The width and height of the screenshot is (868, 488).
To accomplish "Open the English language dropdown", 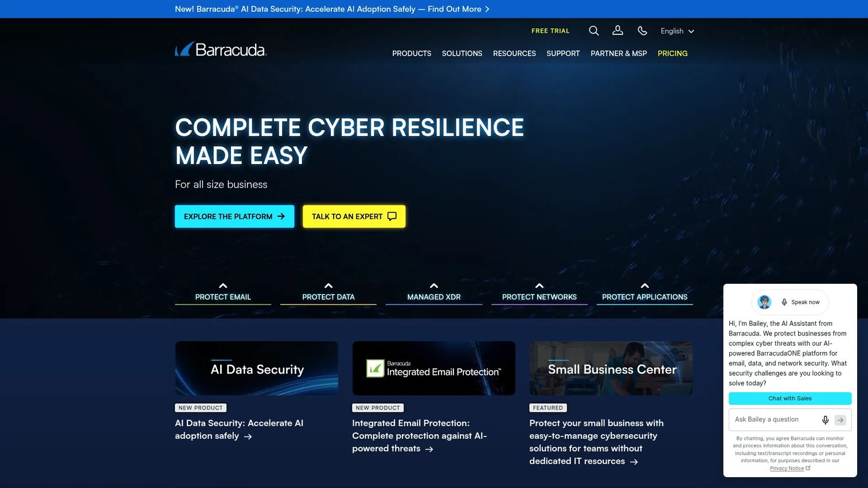I will [x=677, y=31].
